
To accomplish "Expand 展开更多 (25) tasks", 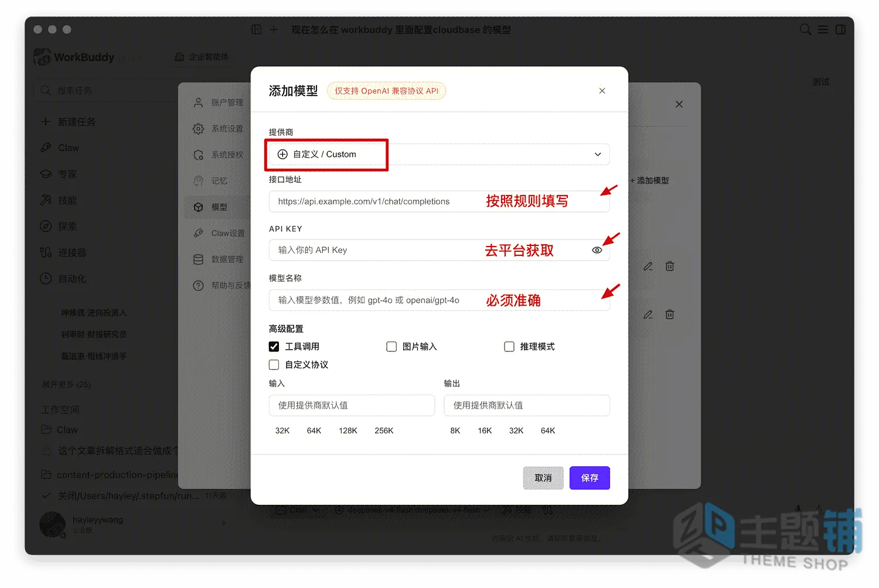I will [x=66, y=385].
